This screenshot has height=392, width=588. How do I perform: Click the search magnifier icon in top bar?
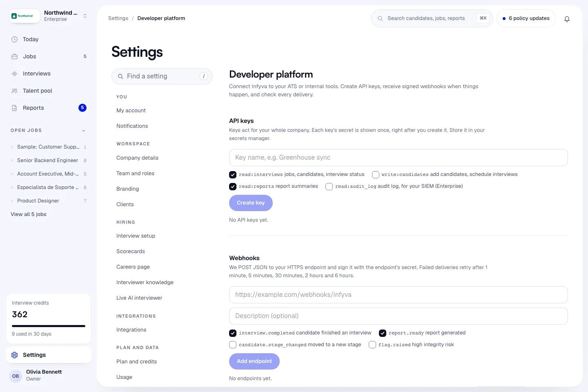tap(380, 18)
